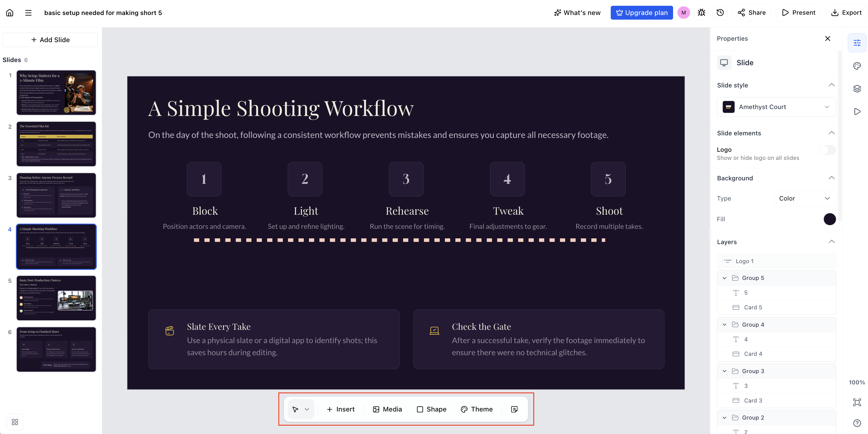Open slide 1 thumbnail Why Setup Matters
Image resolution: width=868 pixels, height=434 pixels.
point(56,93)
